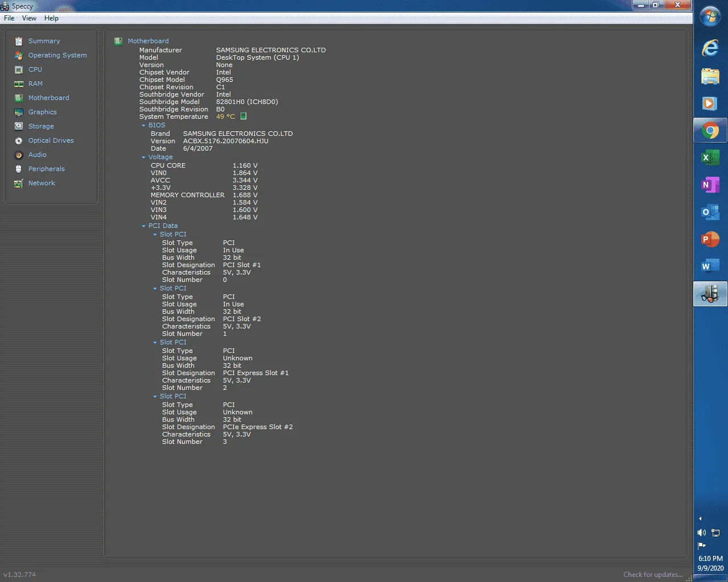Collapse the Voltage section
The width and height of the screenshot is (728, 582).
tap(143, 157)
